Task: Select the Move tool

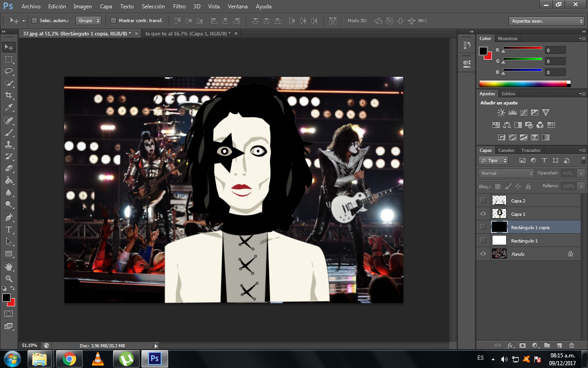Action: [9, 47]
